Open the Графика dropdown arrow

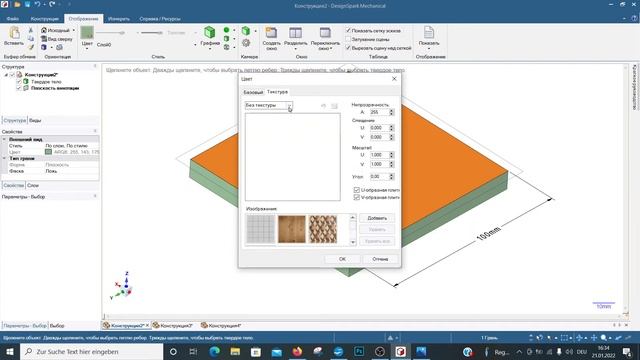click(210, 49)
